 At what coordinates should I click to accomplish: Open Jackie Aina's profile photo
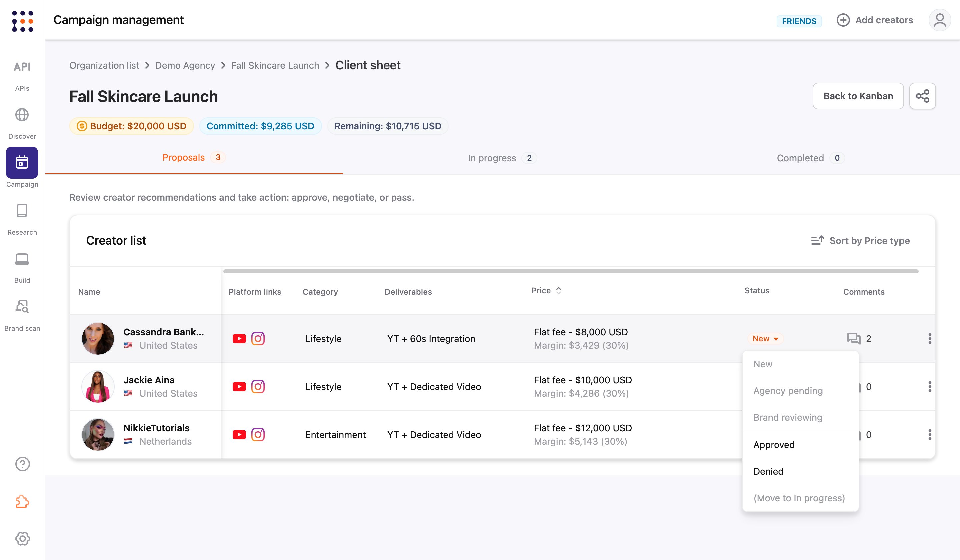[x=98, y=387]
